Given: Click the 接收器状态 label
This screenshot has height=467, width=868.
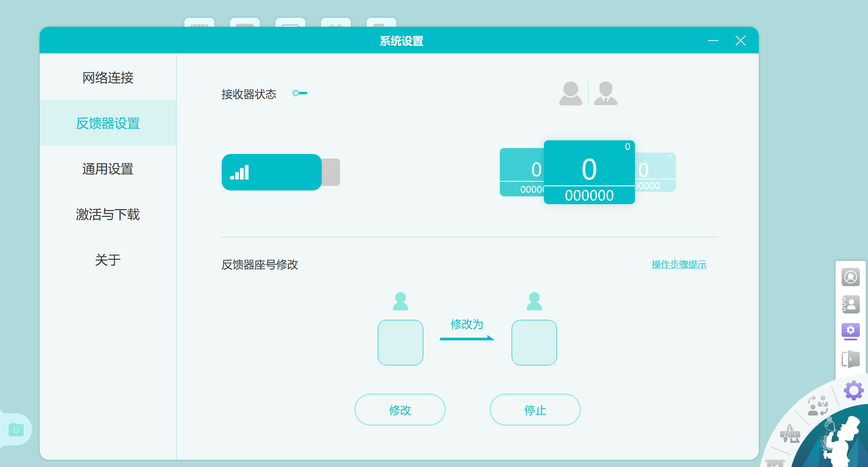Looking at the screenshot, I should point(249,94).
